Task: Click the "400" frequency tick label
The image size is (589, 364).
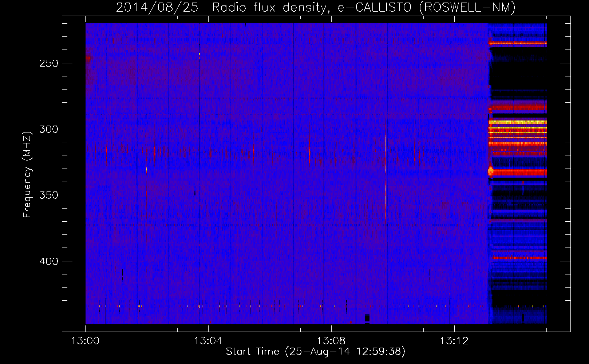Action: (49, 261)
